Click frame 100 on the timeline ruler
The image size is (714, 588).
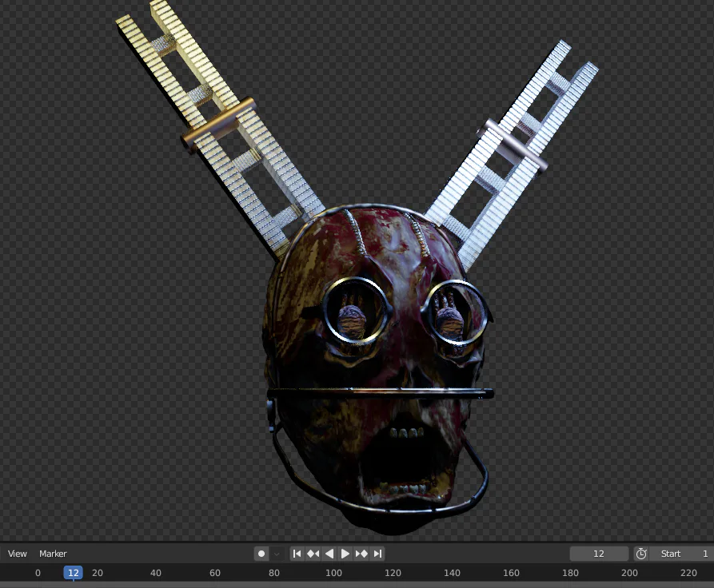click(333, 573)
